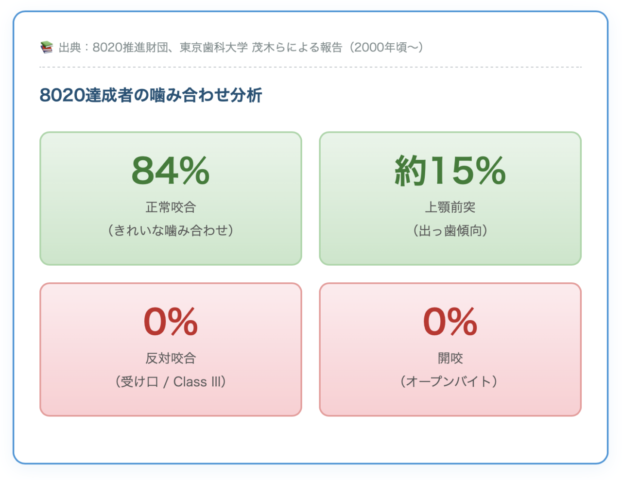Select the 反対咬合 label
This screenshot has height=480, width=622.
point(170,357)
